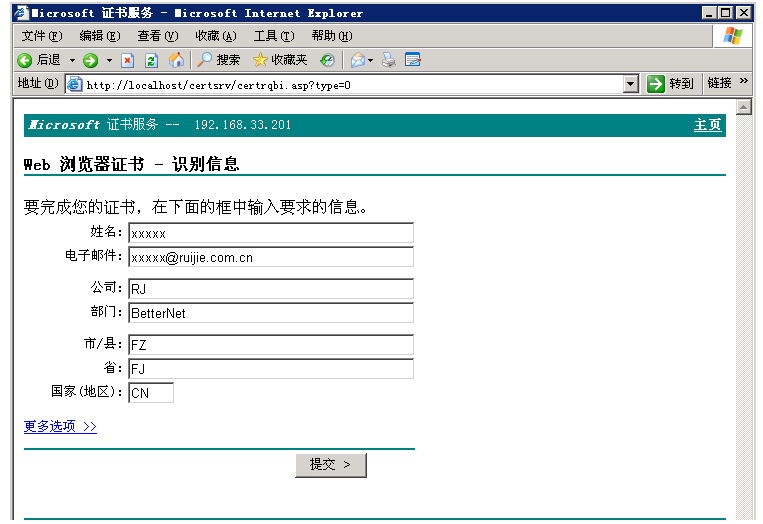
Task: Open the Back button history dropdown arrow
Action: [72, 60]
